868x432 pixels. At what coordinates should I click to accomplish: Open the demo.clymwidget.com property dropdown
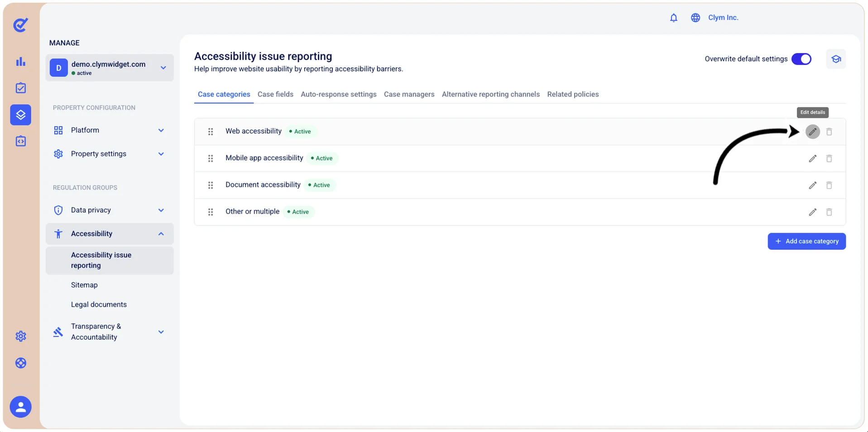[x=110, y=68]
